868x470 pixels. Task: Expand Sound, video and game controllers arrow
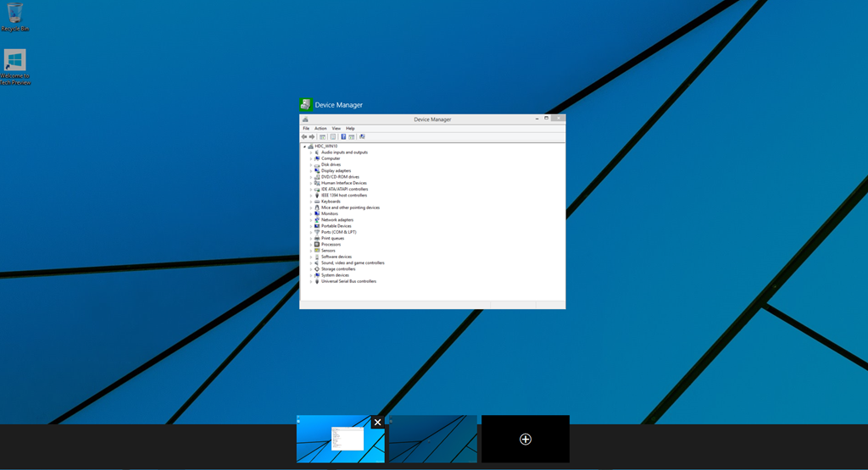(x=311, y=263)
